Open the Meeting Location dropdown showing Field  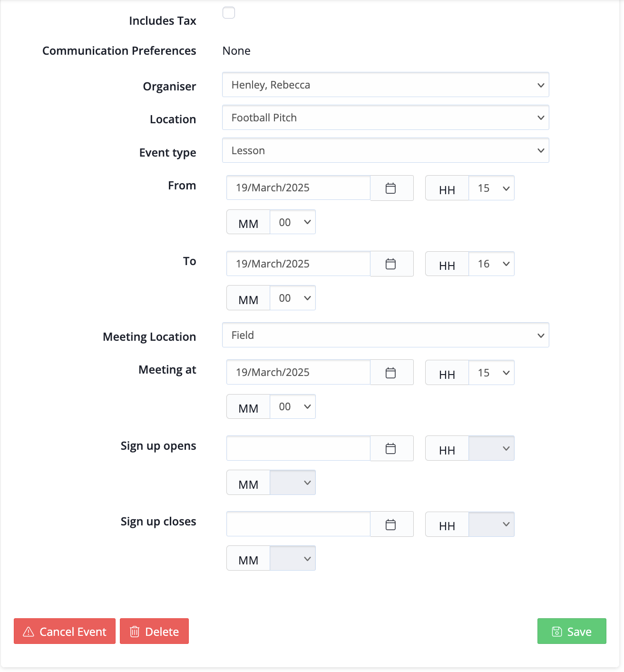(x=386, y=335)
